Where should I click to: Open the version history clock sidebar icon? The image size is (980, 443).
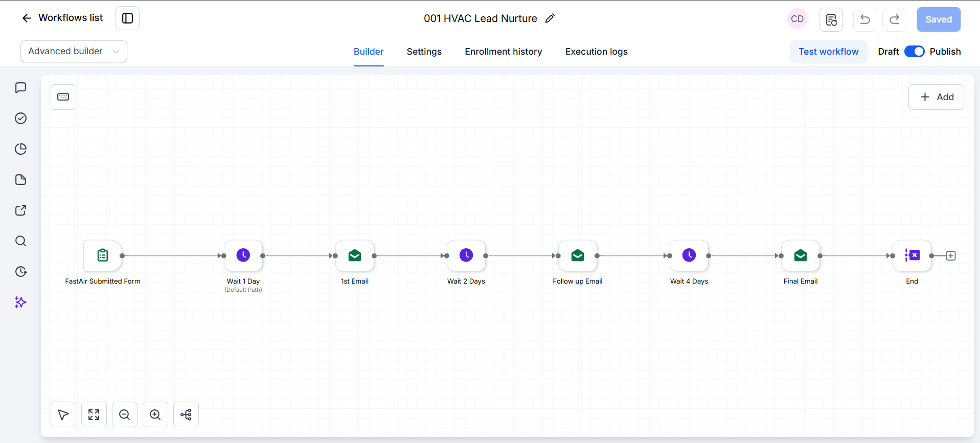[20, 272]
